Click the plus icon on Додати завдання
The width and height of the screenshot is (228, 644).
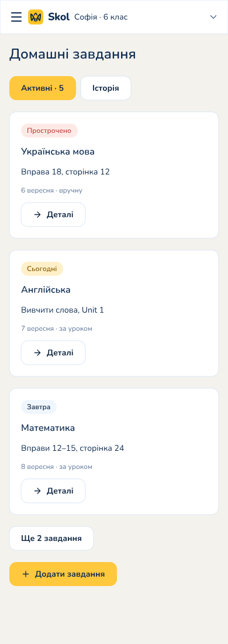click(26, 574)
